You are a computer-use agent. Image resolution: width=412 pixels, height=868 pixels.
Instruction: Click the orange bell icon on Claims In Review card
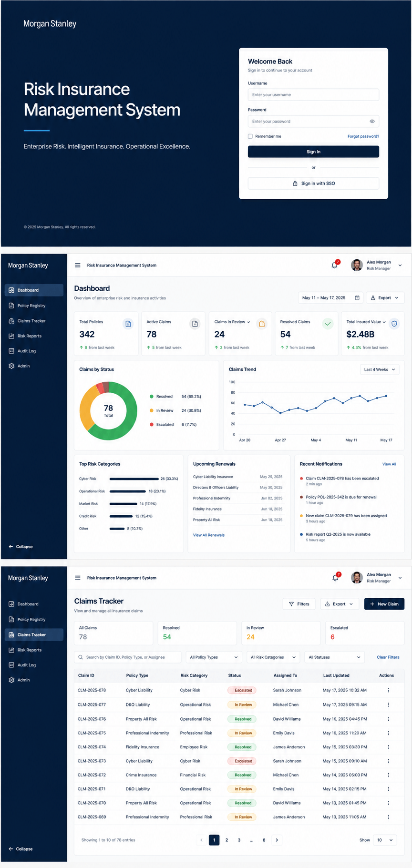pyautogui.click(x=262, y=324)
